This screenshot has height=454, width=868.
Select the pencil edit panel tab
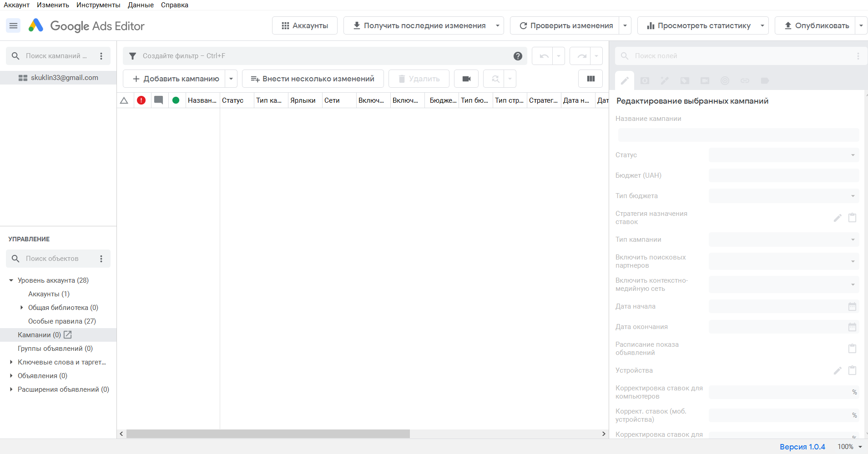[x=625, y=80]
